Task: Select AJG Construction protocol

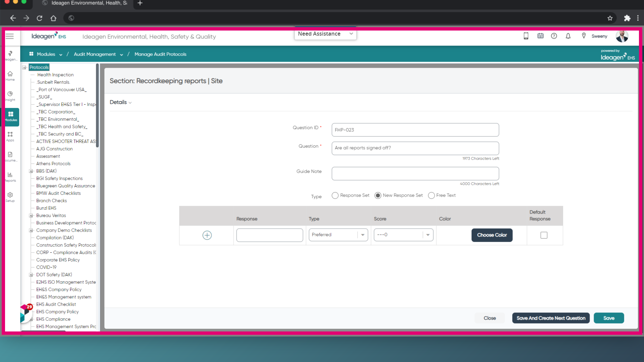Action: 54,149
